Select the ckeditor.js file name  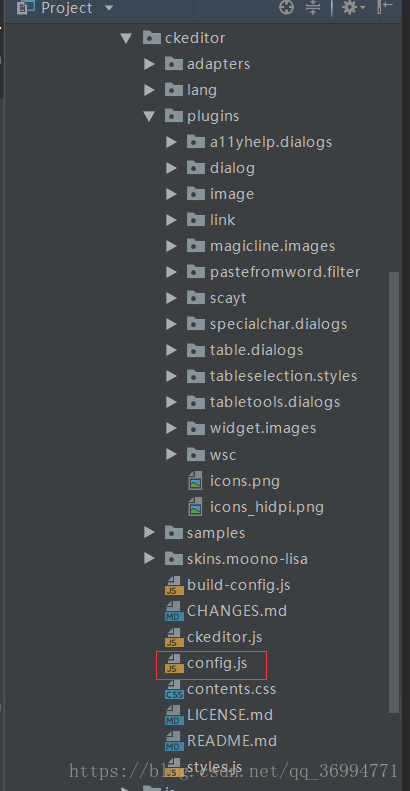pyautogui.click(x=224, y=637)
